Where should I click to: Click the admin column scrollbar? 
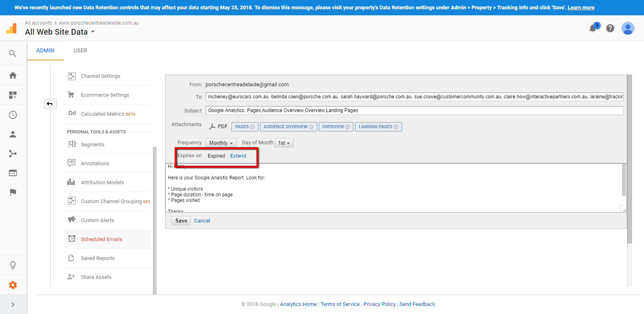click(x=155, y=221)
